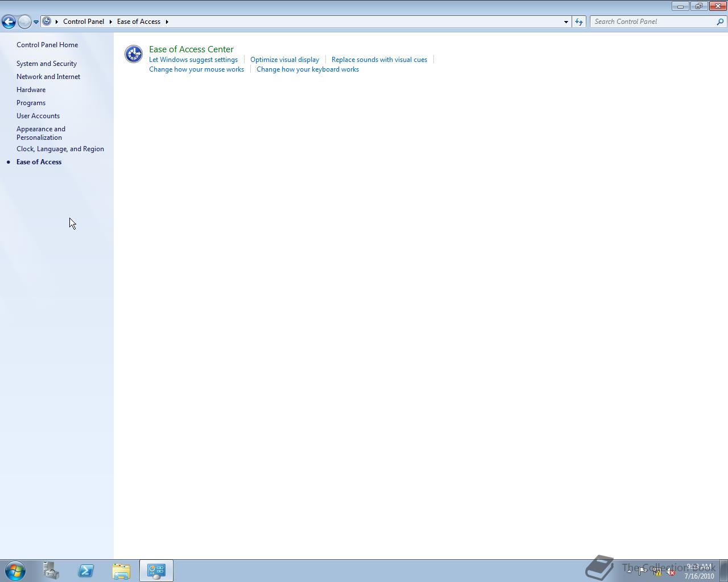The height and width of the screenshot is (582, 728).
Task: Expand the Control Panel breadcrumb arrow
Action: pyautogui.click(x=111, y=22)
